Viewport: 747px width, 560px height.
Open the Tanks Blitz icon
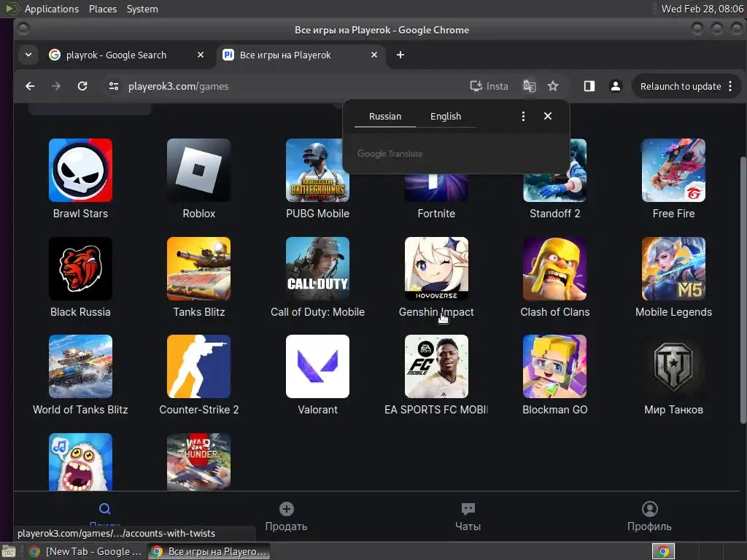198,268
